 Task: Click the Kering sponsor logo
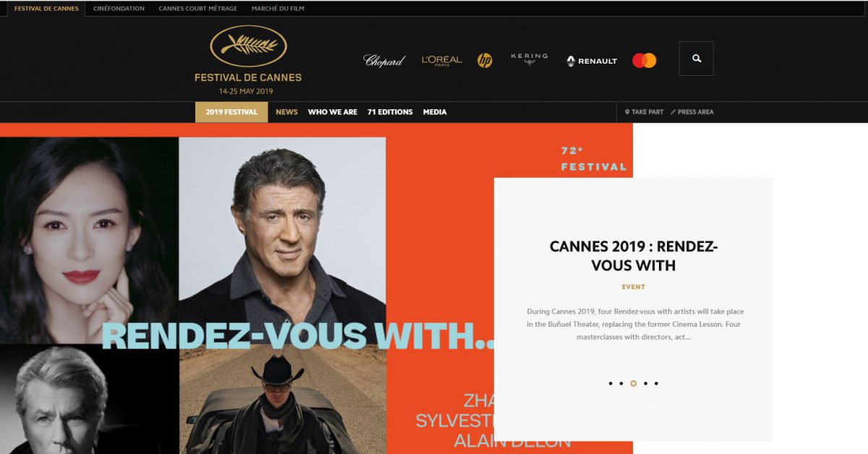click(x=529, y=59)
